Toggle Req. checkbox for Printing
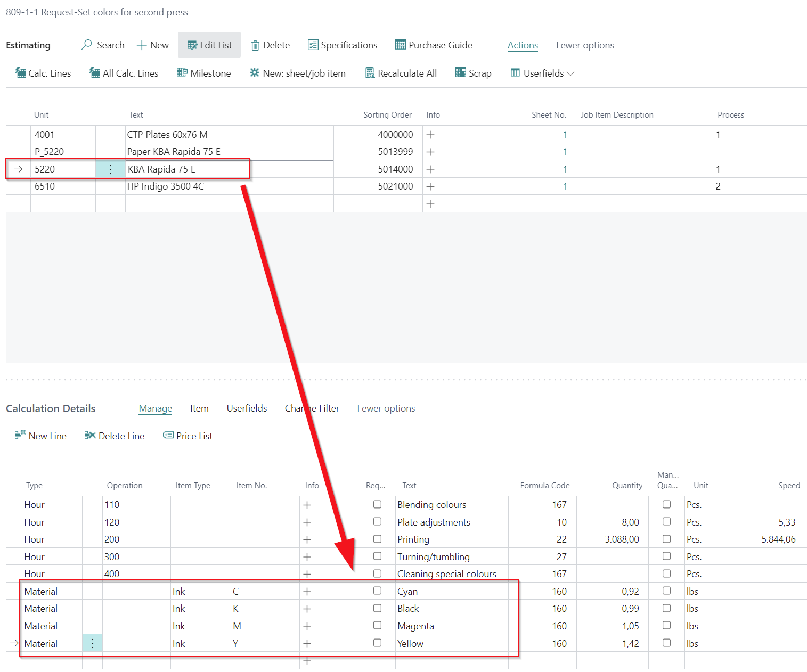 coord(377,539)
